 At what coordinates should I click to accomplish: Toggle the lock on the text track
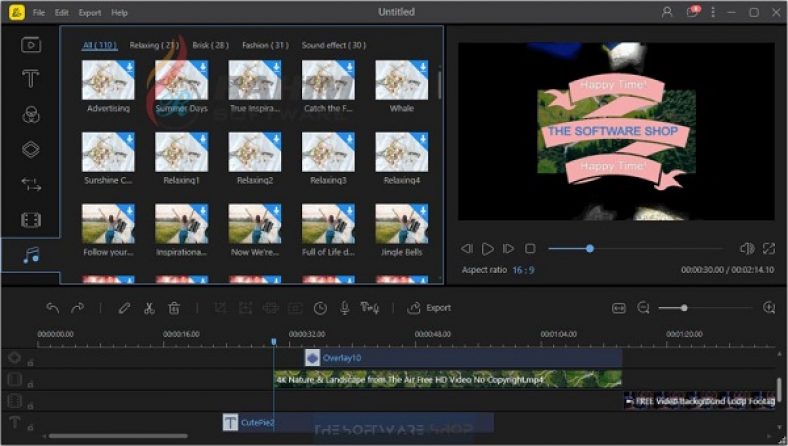[31, 427]
